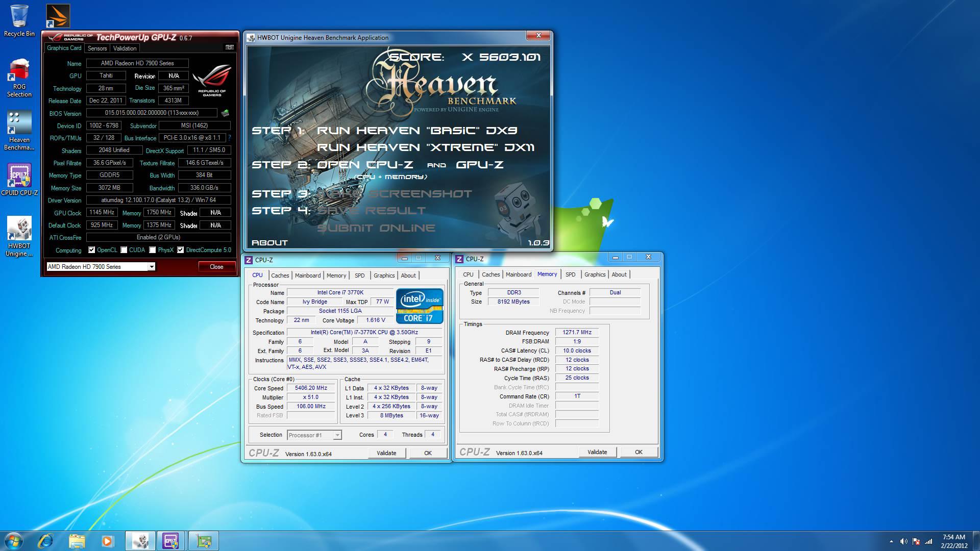Open Graphics tab in left CPU-Z window
The image size is (980, 551).
click(x=384, y=275)
